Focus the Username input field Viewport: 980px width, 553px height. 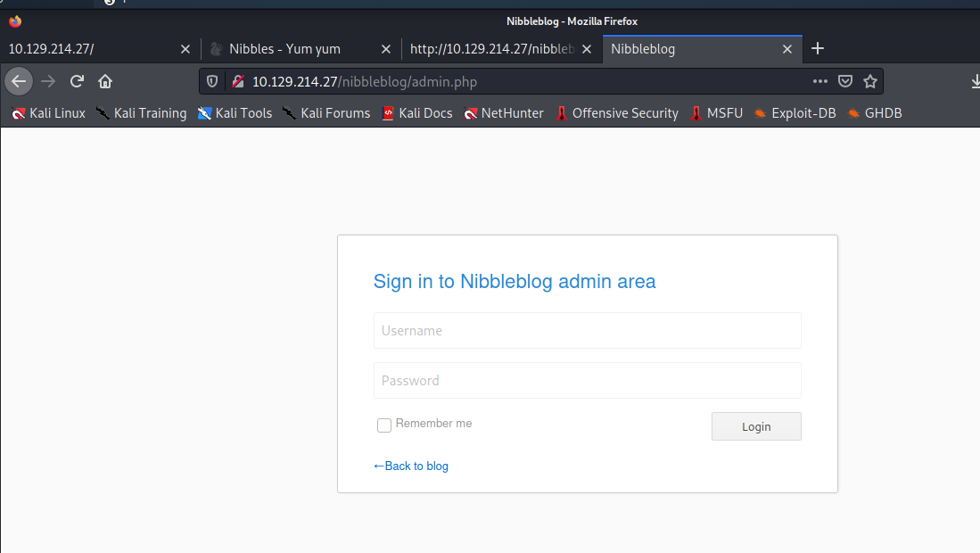[x=587, y=330]
